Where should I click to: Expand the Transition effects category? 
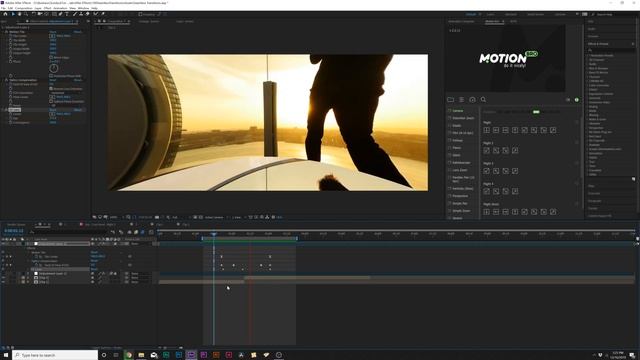pyautogui.click(x=588, y=170)
